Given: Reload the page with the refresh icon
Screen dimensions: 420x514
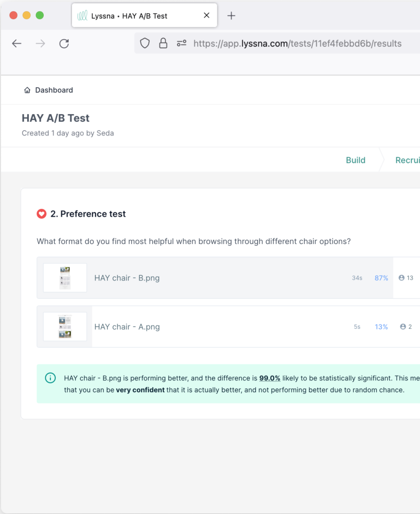Looking at the screenshot, I should click(64, 43).
